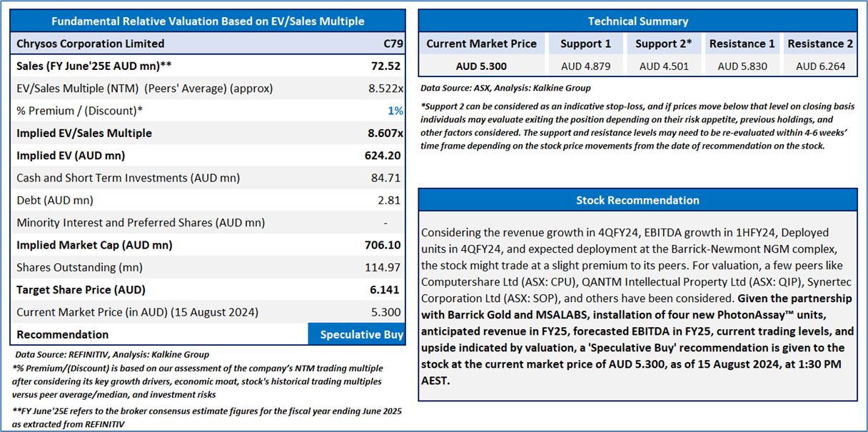Select the 'Debt (AUD mn)' label
Screen dimensions: 868x432
click(55, 200)
